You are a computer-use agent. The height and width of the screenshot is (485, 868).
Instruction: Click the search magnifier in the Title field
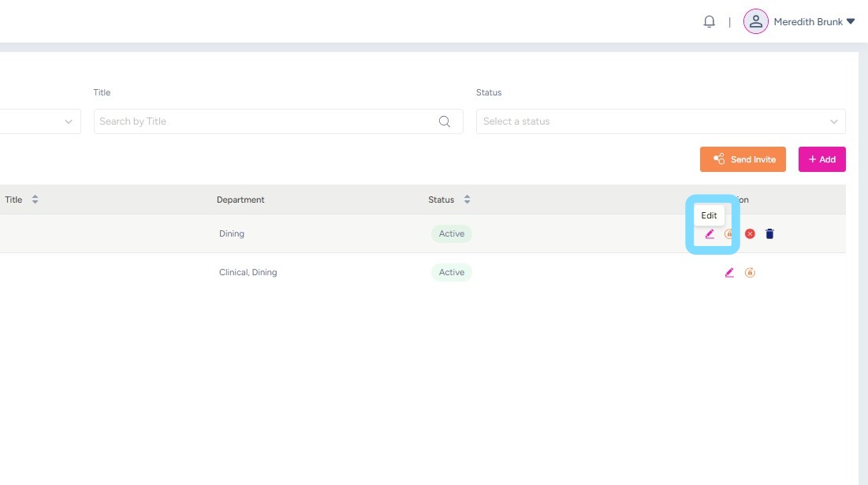pyautogui.click(x=445, y=121)
